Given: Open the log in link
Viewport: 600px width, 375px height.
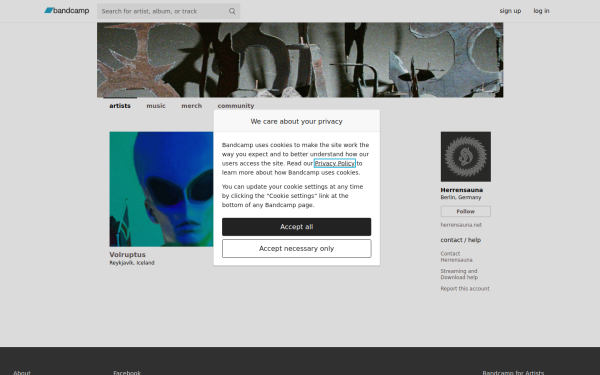Looking at the screenshot, I should [x=541, y=11].
